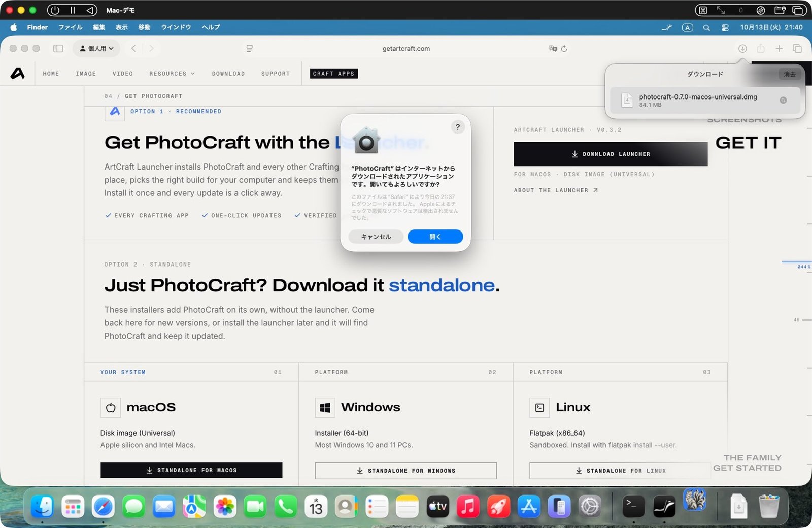The image size is (812, 528).
Task: Open App Store from the Dock
Action: tap(529, 506)
